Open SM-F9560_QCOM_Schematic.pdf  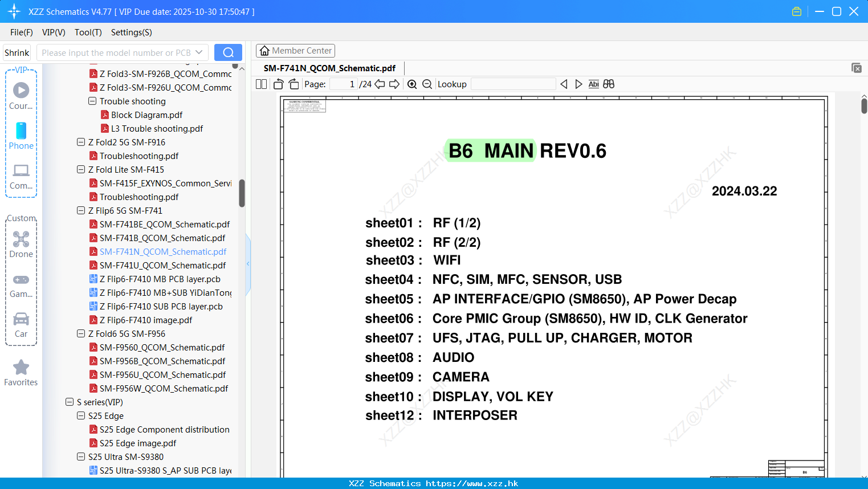(x=162, y=347)
